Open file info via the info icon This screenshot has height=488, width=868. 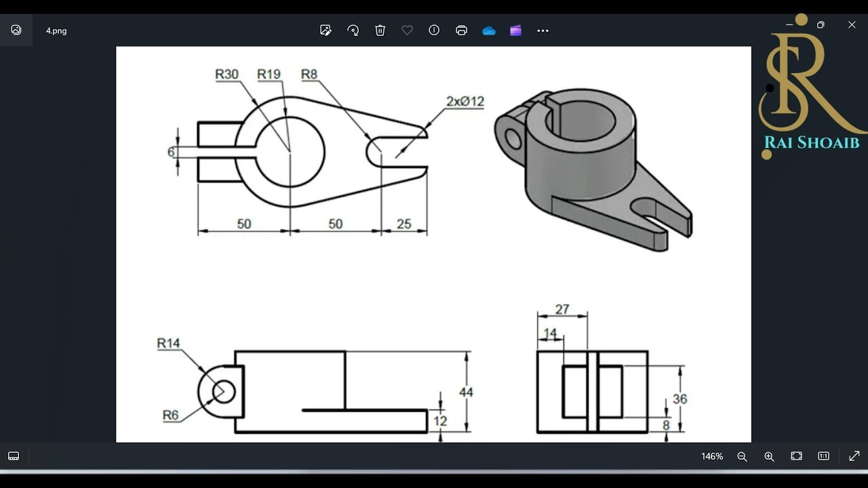tap(434, 30)
